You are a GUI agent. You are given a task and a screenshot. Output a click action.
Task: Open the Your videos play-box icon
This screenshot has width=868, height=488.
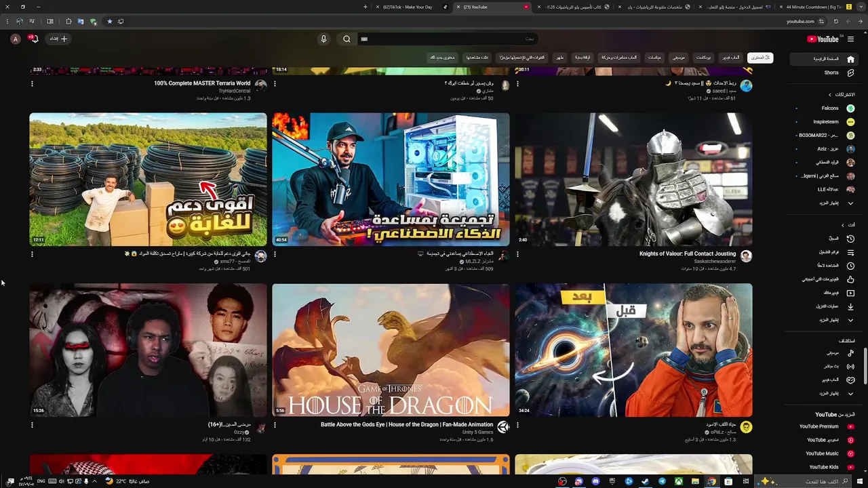[x=850, y=293]
